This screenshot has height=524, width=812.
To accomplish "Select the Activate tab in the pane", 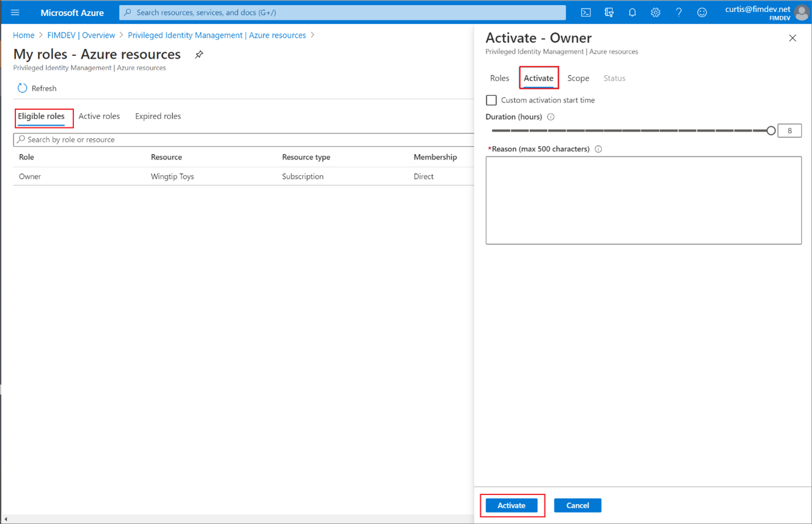I will tap(538, 78).
